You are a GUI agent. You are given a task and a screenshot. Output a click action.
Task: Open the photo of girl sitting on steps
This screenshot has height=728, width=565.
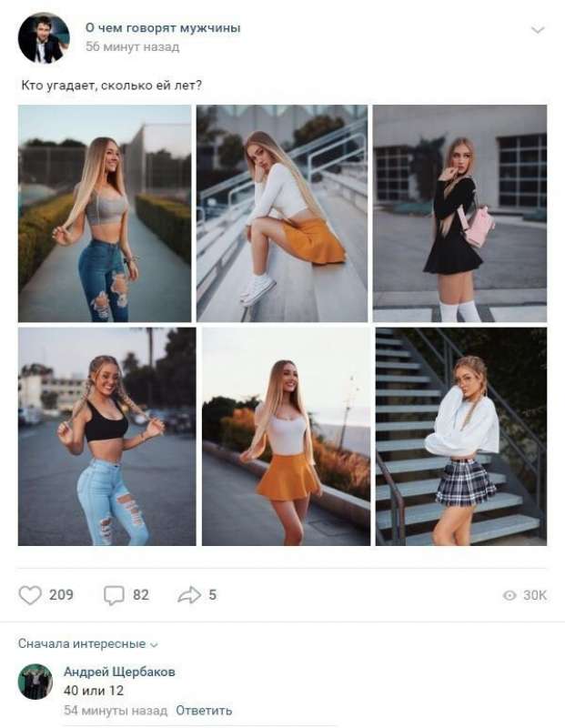coord(282,214)
